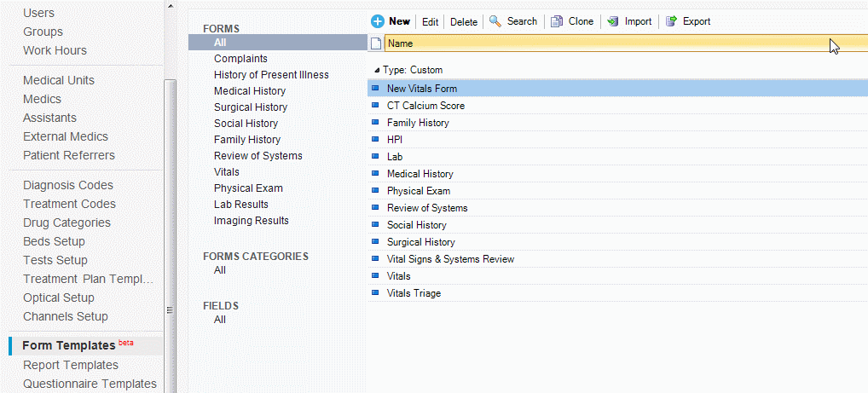Click the Clone icon in toolbar
The height and width of the screenshot is (393, 868).
click(x=557, y=21)
